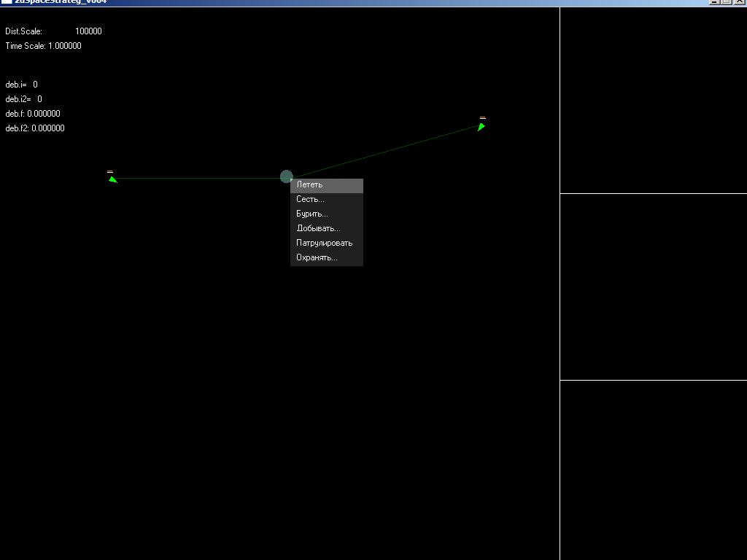Click the Dist.Scale value 100000

click(88, 32)
